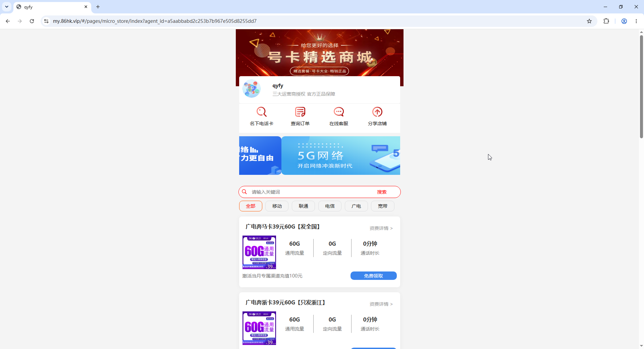Select the 宽带 category filter
Image resolution: width=644 pixels, height=349 pixels.
pyautogui.click(x=383, y=206)
